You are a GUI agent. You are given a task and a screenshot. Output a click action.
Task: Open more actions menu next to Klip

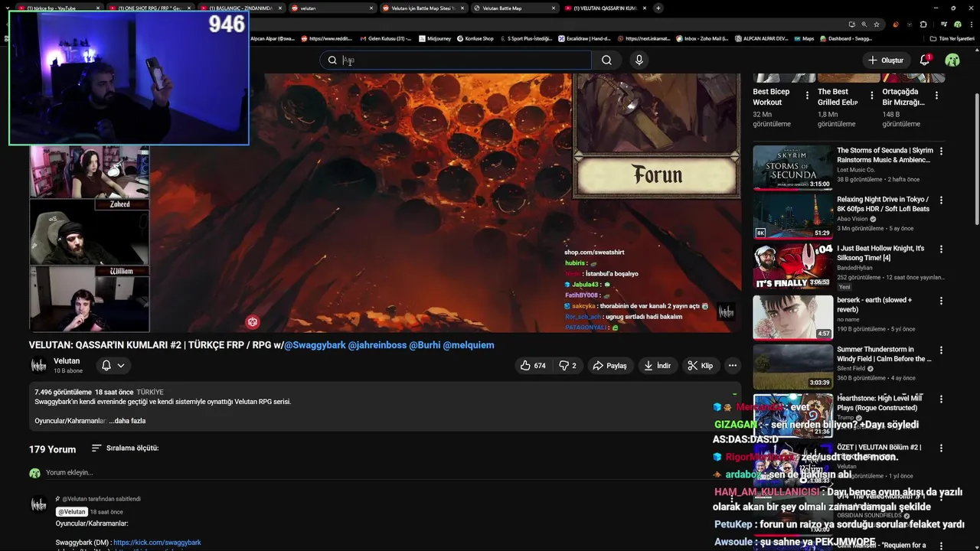[733, 366]
